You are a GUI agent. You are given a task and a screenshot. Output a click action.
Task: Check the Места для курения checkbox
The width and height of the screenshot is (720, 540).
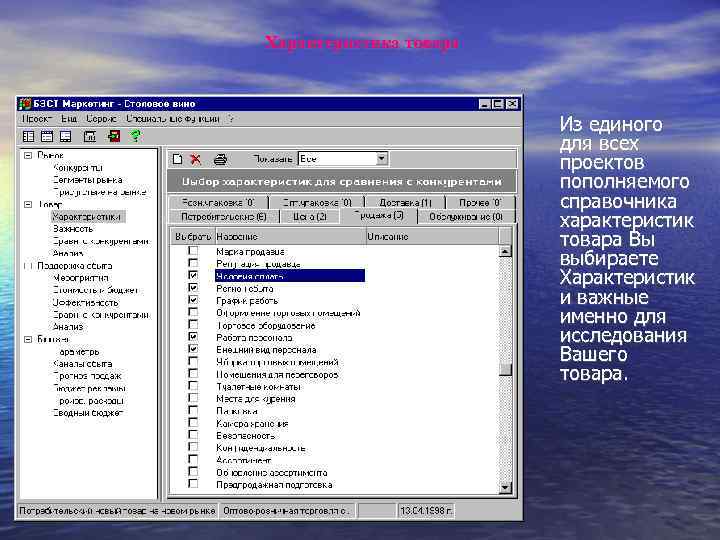pos(193,398)
